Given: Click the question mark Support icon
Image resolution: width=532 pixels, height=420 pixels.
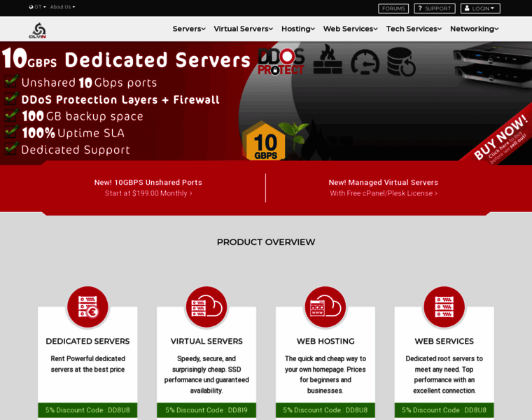Looking at the screenshot, I should pos(420,8).
